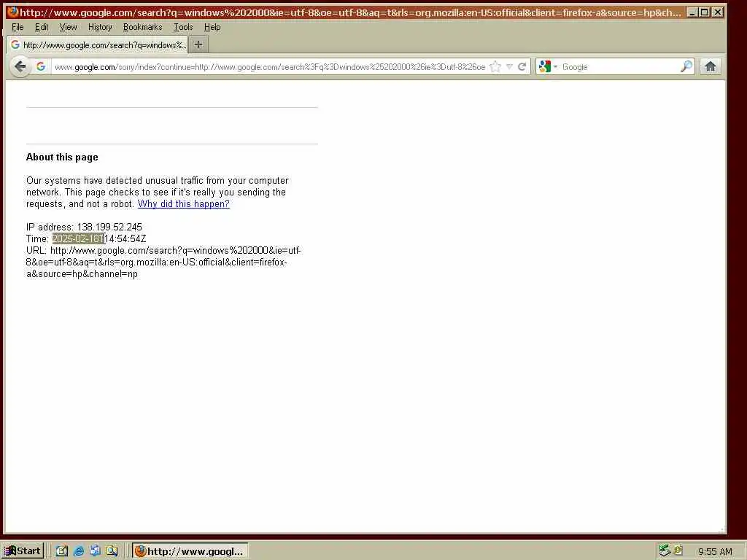Go to the home page icon
This screenshot has width=747, height=560.
click(x=711, y=66)
